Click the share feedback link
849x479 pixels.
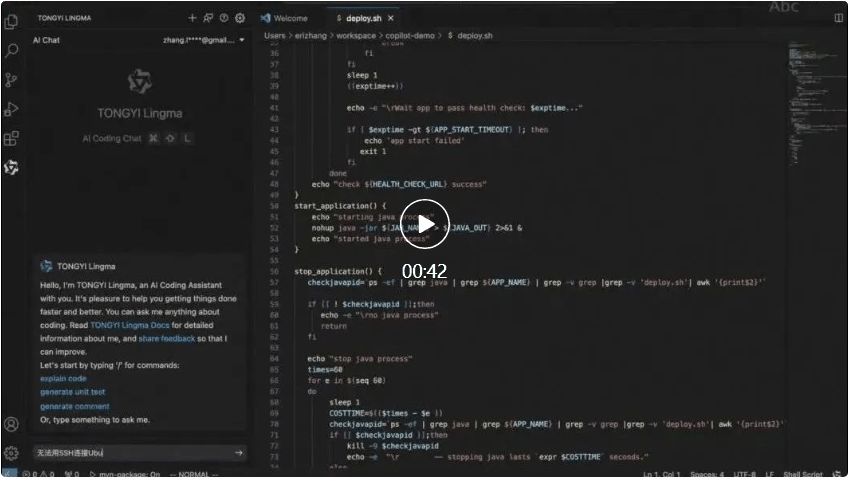tap(166, 339)
